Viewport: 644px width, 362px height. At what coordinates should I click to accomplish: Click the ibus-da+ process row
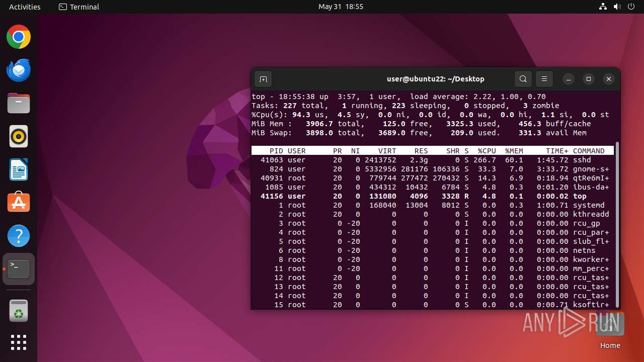(433, 187)
